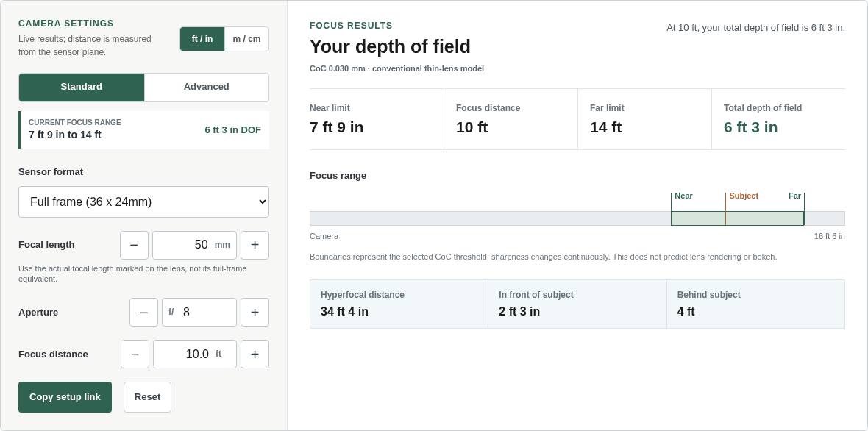
Task: Increase aperture with plus button
Action: click(255, 312)
